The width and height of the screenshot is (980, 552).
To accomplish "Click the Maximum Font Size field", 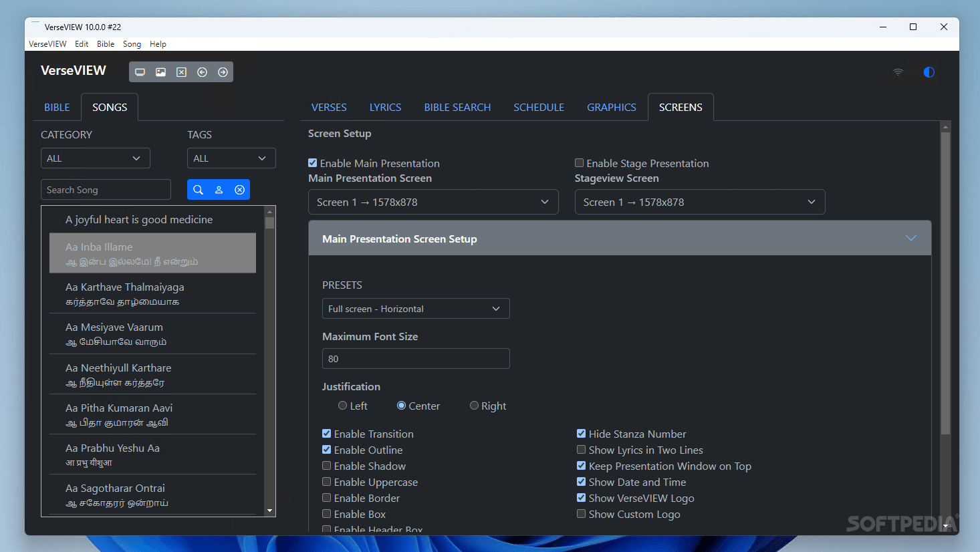I will pyautogui.click(x=416, y=359).
